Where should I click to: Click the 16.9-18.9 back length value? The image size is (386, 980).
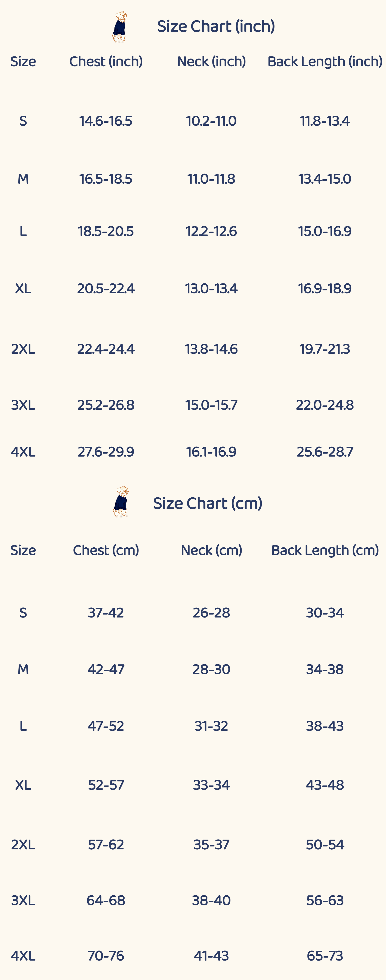325,288
